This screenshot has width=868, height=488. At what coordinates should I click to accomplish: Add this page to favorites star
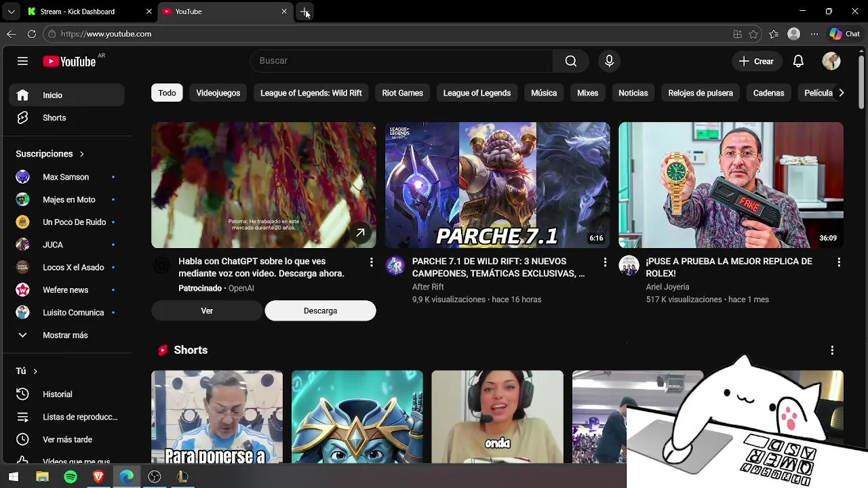[753, 34]
